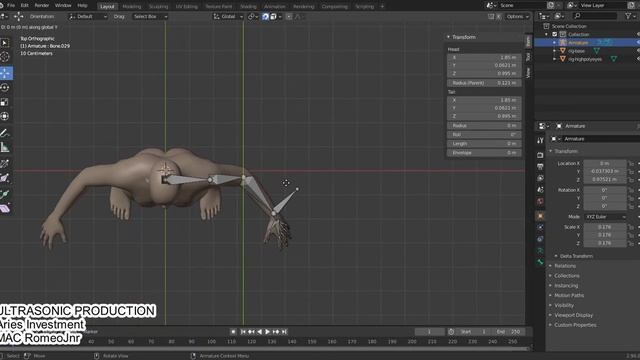Toggle X-ray button near Options

(498, 17)
